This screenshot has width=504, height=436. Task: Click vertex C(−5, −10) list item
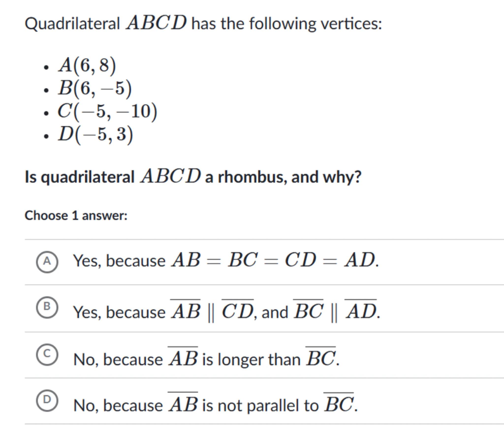[107, 111]
